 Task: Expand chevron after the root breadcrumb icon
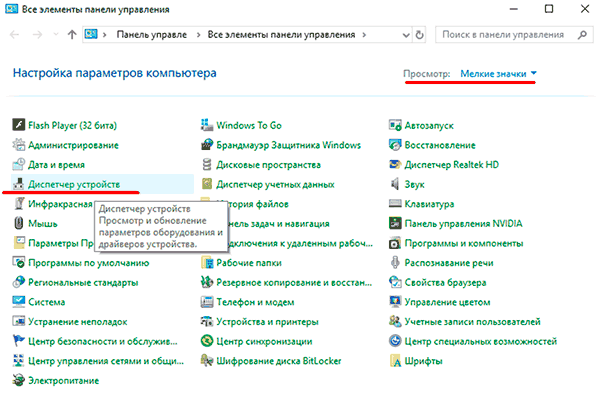[104, 35]
